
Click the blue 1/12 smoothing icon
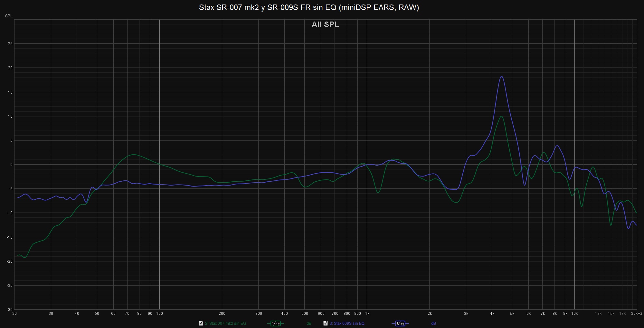point(400,323)
